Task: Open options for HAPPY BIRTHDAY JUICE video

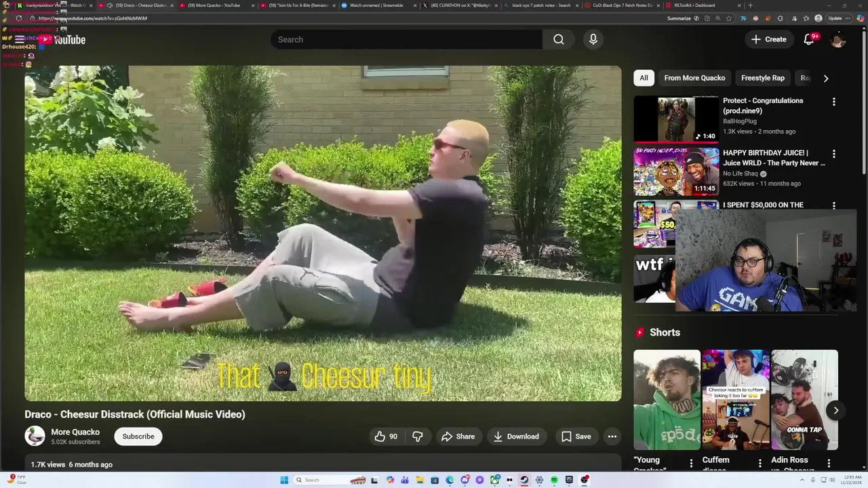Action: click(834, 154)
